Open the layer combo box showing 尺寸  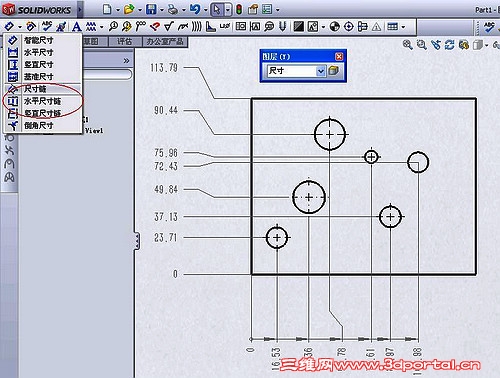tap(296, 71)
